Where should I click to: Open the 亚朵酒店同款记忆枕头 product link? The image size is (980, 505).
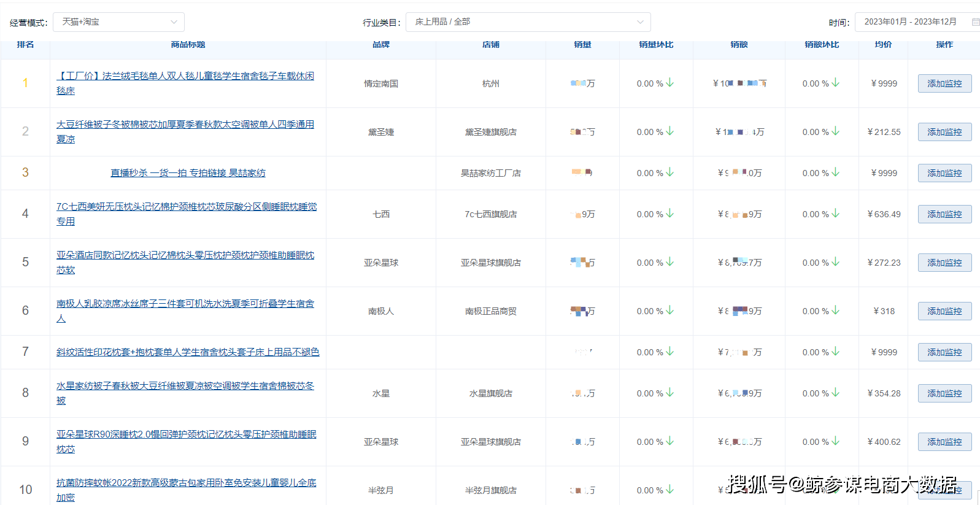coord(185,263)
